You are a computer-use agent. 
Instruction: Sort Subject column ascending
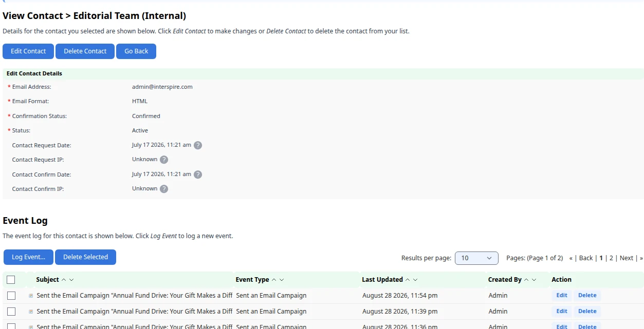coord(64,280)
